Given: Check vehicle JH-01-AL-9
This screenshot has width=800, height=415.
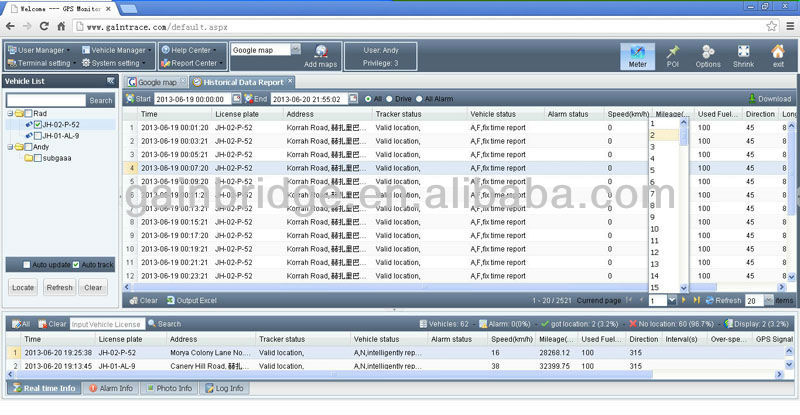Looking at the screenshot, I should point(38,136).
